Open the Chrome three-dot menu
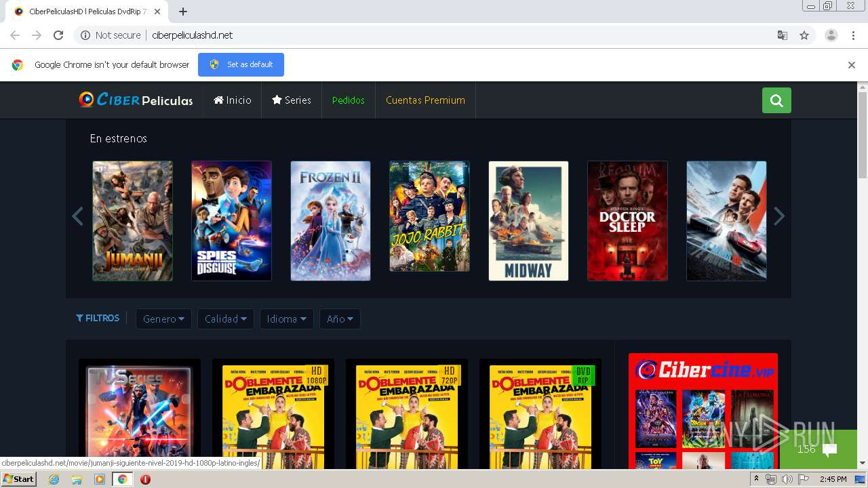 click(x=854, y=35)
